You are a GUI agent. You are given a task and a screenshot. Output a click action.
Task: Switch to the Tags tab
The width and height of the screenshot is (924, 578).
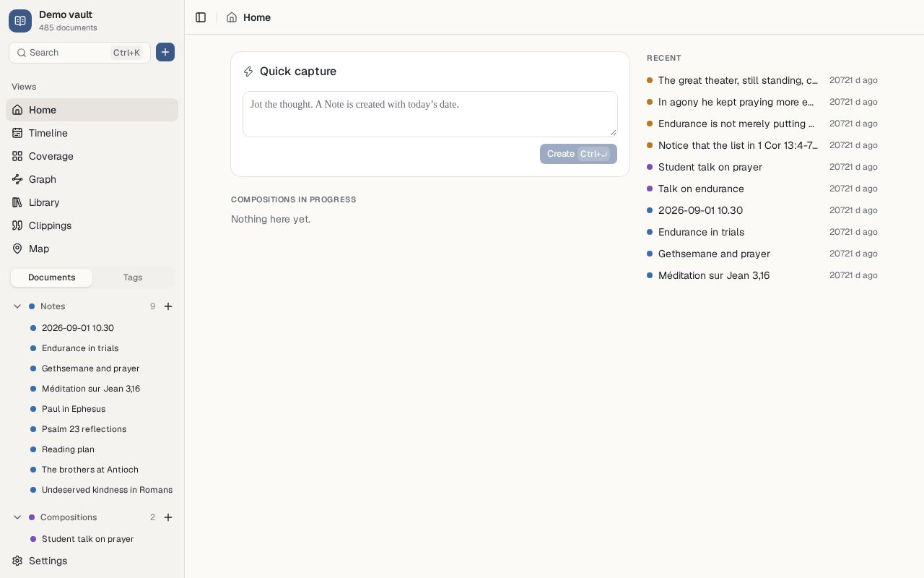click(x=133, y=277)
